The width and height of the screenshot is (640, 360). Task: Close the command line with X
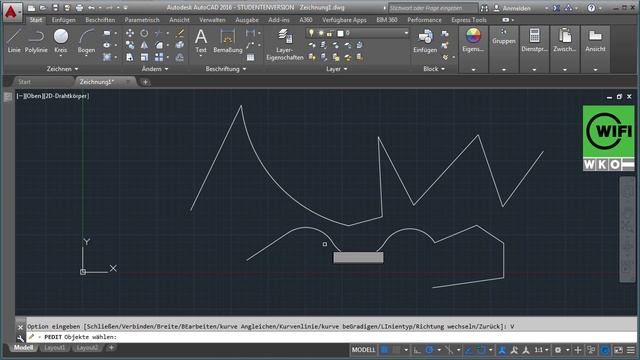tap(20, 327)
